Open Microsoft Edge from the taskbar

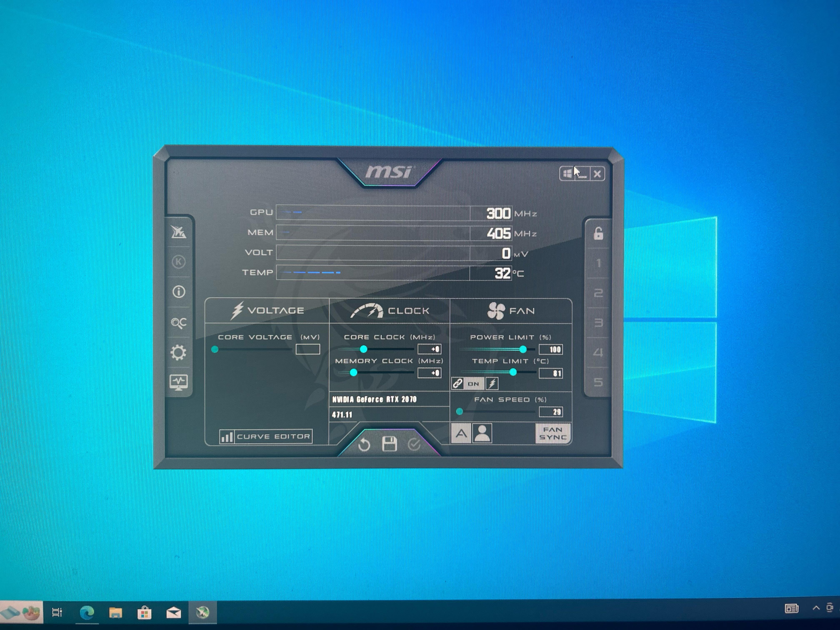(x=87, y=612)
